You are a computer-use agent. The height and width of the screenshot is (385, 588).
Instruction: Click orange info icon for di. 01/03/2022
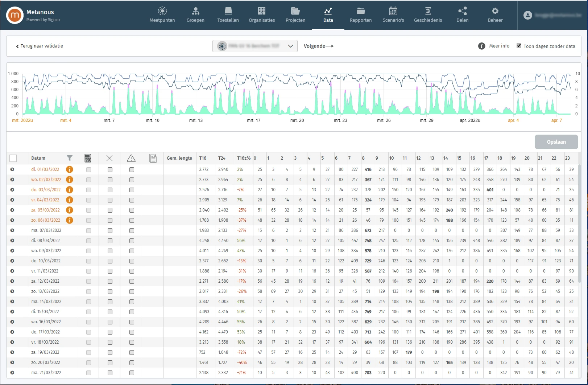tap(70, 169)
